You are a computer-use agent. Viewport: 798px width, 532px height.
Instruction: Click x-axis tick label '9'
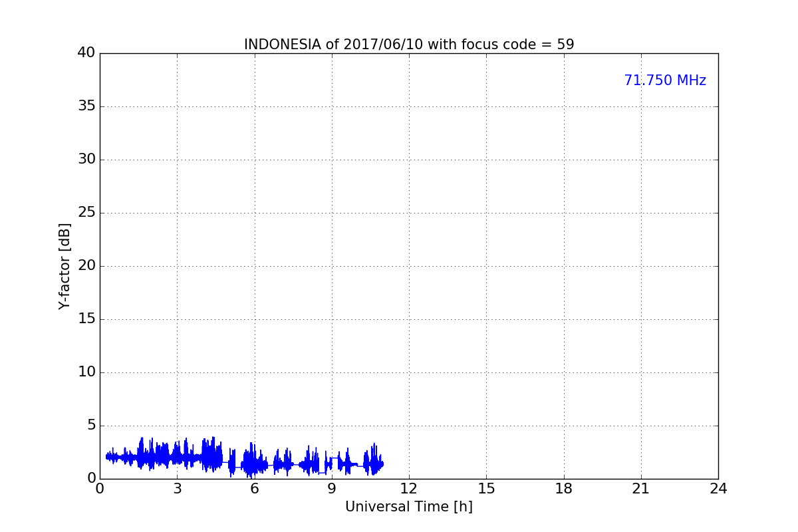(332, 489)
